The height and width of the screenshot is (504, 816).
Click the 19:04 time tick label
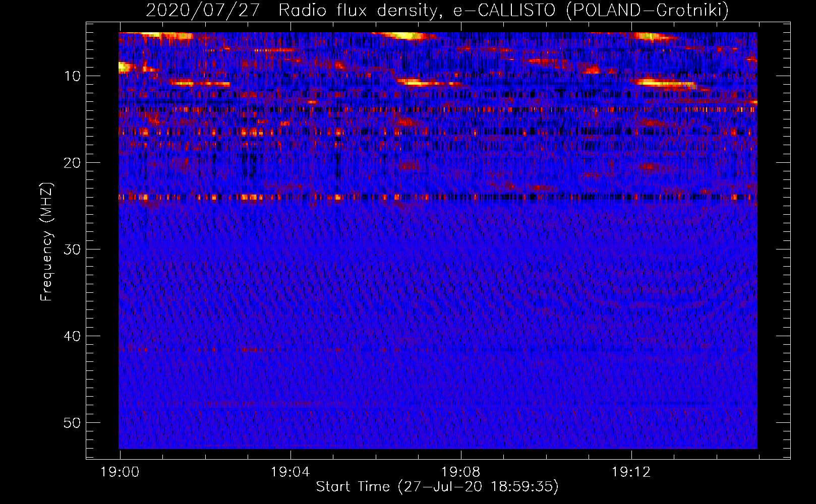290,472
